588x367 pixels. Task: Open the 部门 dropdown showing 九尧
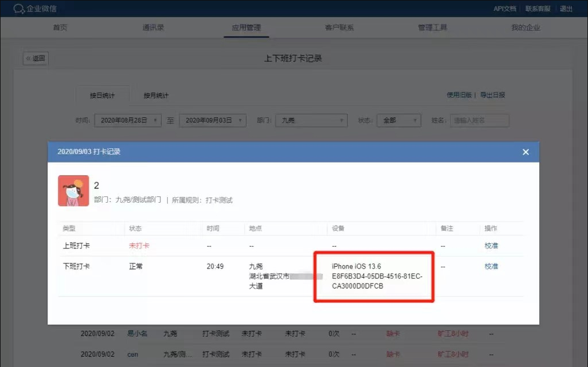(311, 121)
